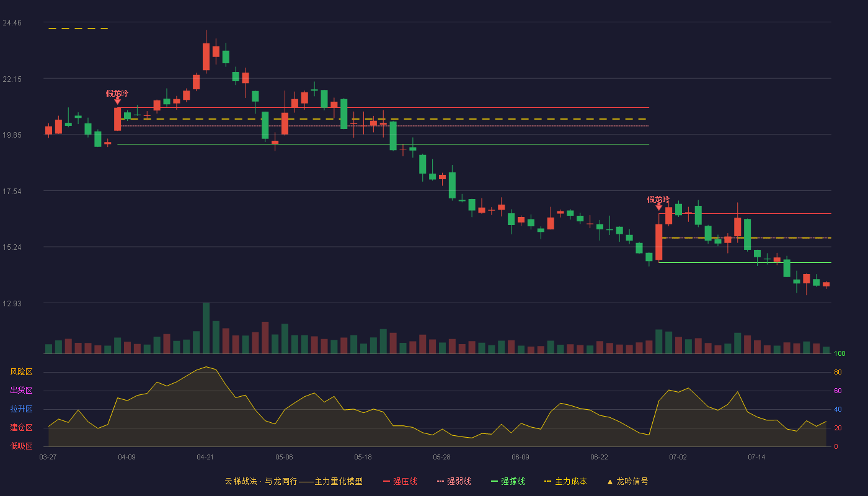868x496 pixels.
Task: Click the 低吸区 zone label
Action: (21, 446)
